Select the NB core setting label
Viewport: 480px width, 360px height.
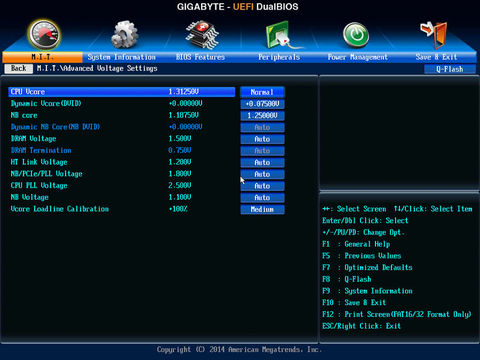point(24,115)
